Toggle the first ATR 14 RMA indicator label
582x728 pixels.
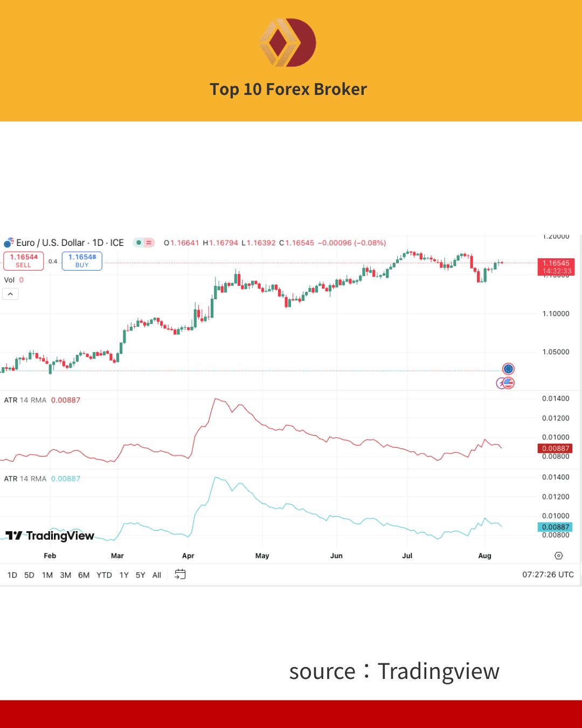(x=25, y=400)
